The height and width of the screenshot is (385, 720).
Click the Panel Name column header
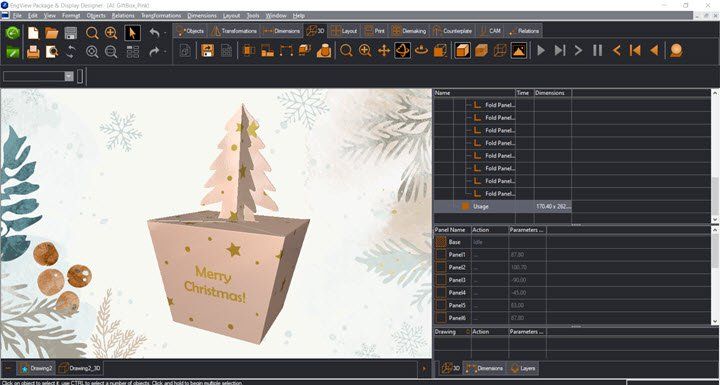(453, 230)
